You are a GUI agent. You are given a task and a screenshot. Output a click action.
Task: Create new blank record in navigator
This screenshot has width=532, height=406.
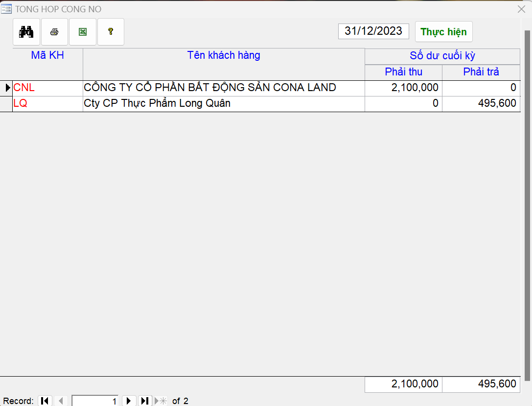161,401
